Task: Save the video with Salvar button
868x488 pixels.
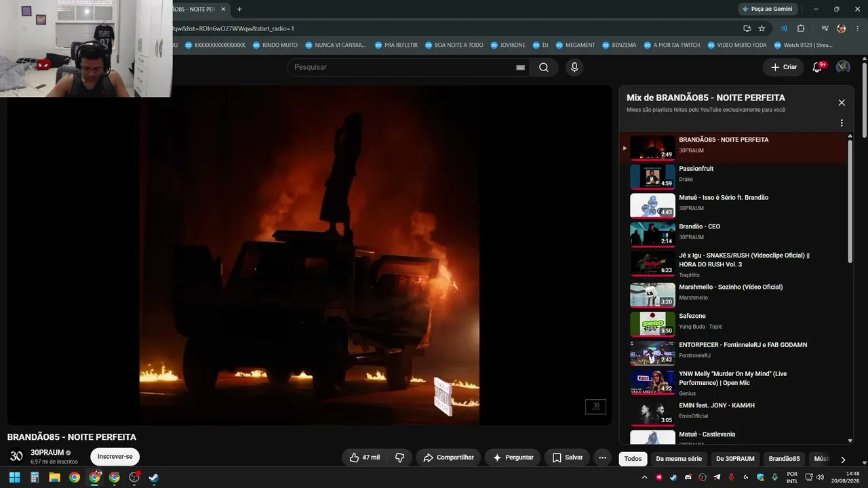Action: pyautogui.click(x=567, y=457)
